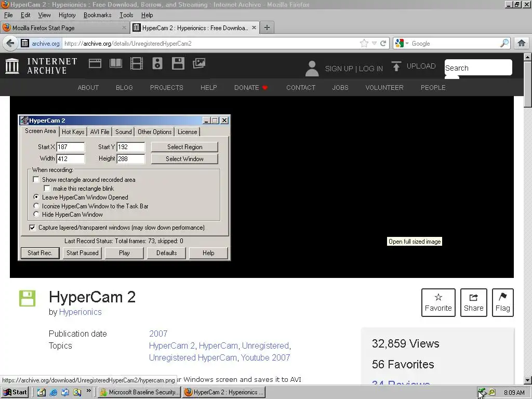This screenshot has width=532, height=399.
Task: Open the Audio speaker icon
Action: click(x=157, y=63)
